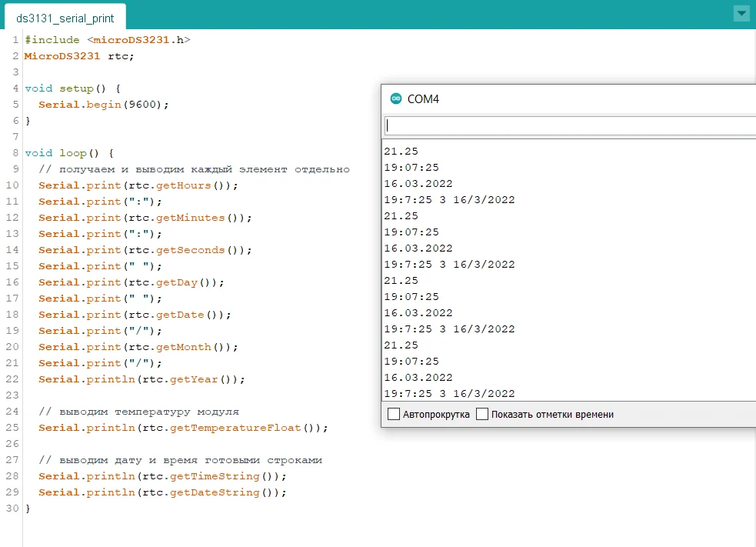Click the topmost 21.25 serial output line
This screenshot has height=547, width=756.
tap(401, 152)
